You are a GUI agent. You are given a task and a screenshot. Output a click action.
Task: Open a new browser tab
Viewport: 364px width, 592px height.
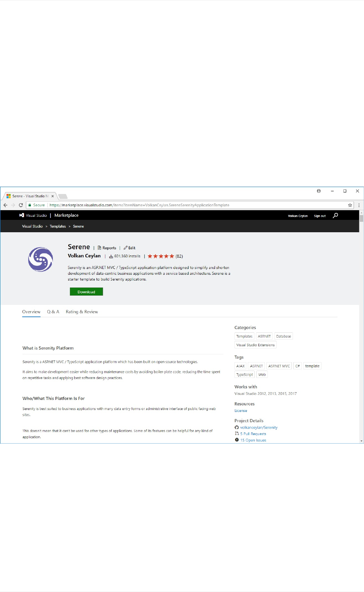click(63, 196)
